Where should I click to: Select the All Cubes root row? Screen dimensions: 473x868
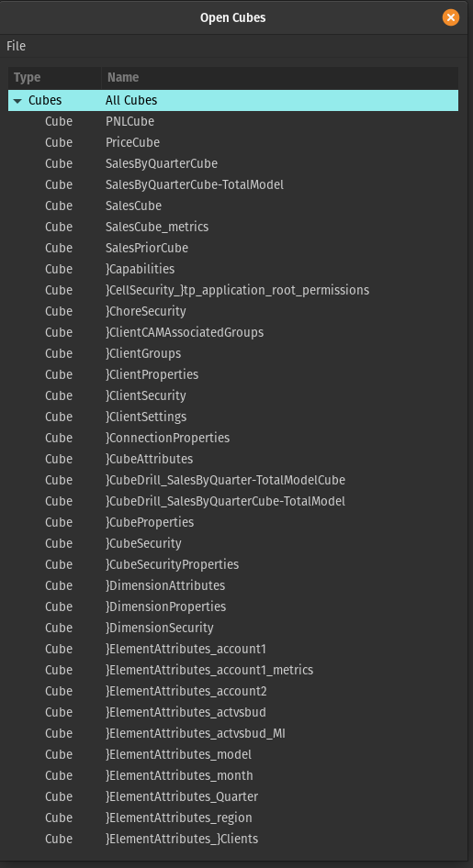click(x=233, y=100)
